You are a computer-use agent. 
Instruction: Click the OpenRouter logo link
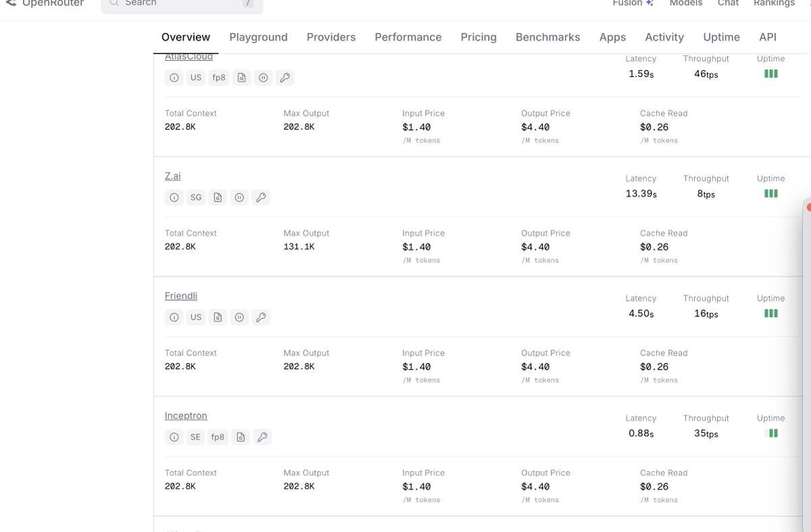[45, 3]
